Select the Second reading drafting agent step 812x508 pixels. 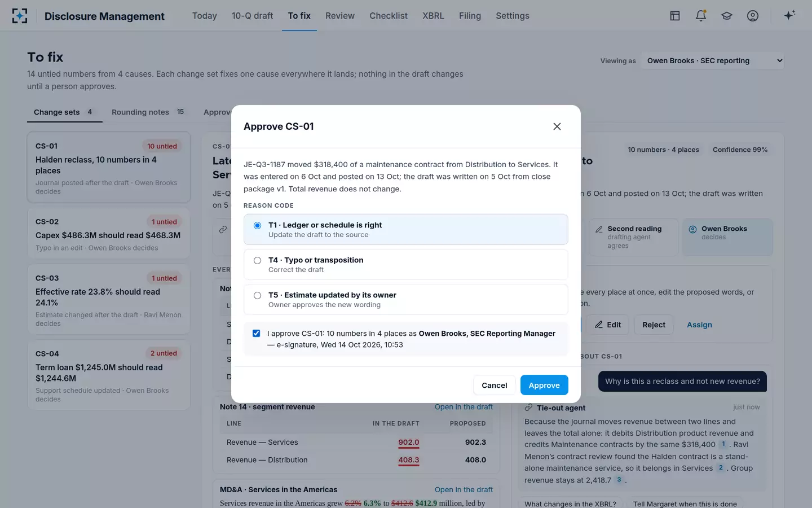[x=633, y=237]
